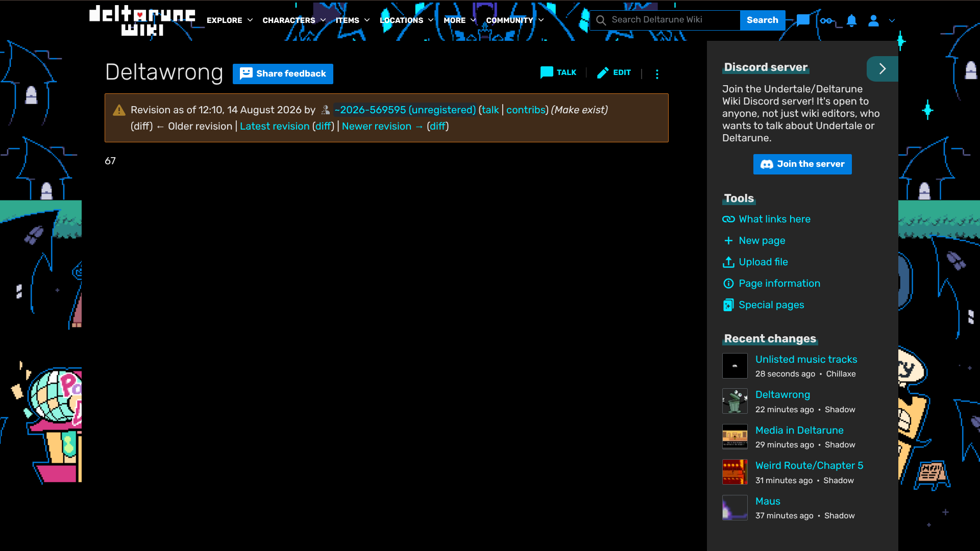This screenshot has width=980, height=551.
Task: Click the Edit pencil icon
Action: click(603, 72)
